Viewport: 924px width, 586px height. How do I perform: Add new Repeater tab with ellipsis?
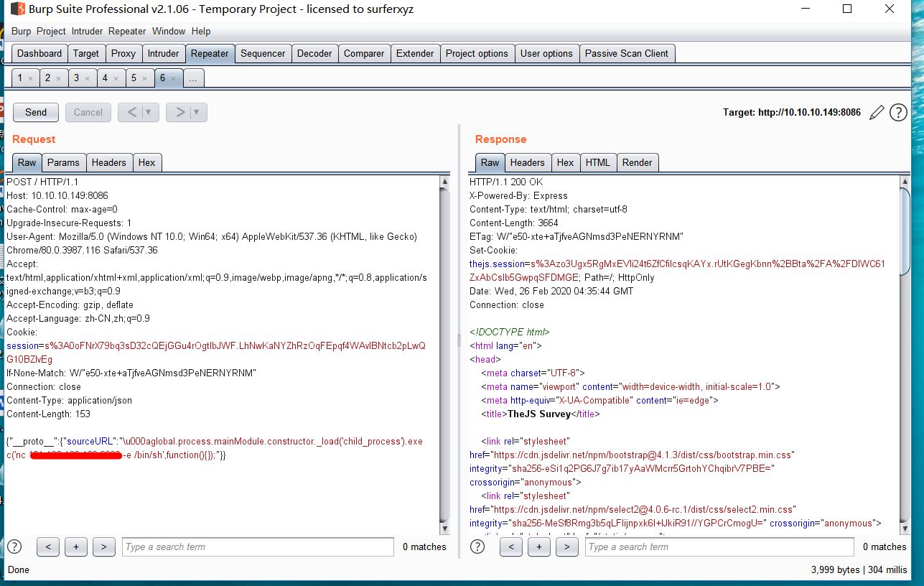[x=193, y=78]
